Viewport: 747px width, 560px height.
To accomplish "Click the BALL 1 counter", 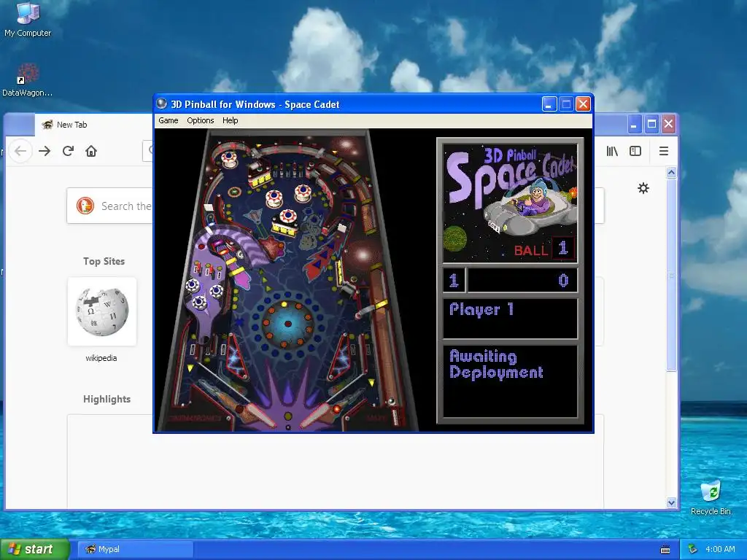I will tap(544, 249).
